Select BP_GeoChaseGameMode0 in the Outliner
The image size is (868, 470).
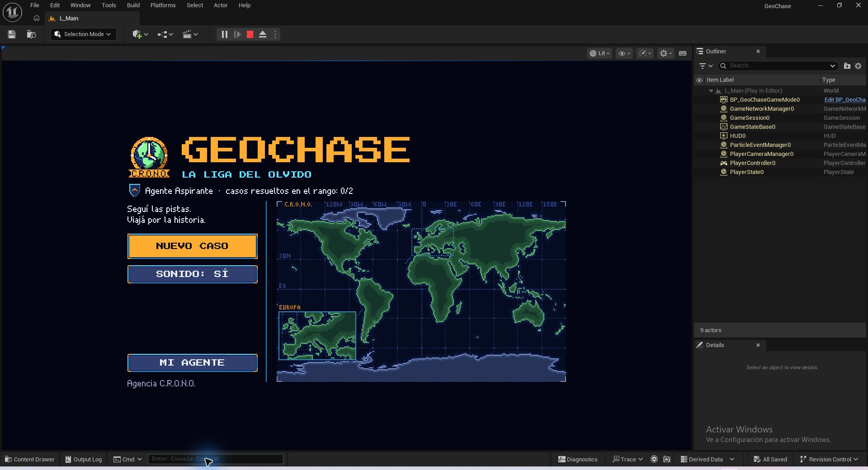[x=764, y=100]
